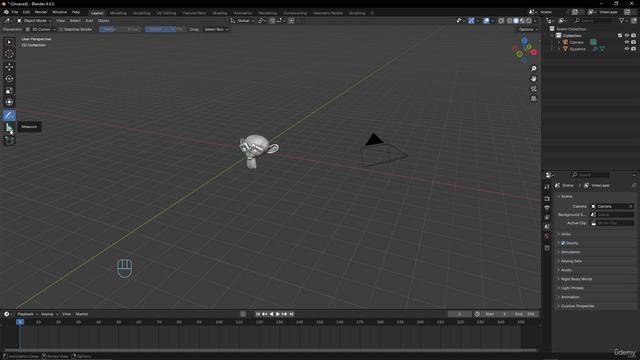Open the viewport Options dropdown
Viewport: 640px width, 360px height.
point(528,29)
